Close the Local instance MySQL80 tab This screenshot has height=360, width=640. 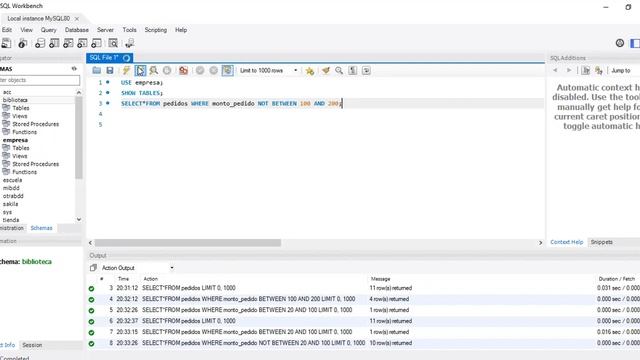point(77,19)
